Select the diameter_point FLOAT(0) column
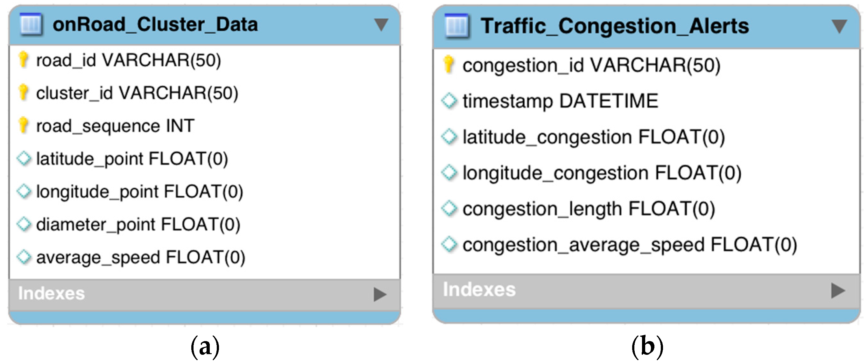The width and height of the screenshot is (868, 364). 138,224
